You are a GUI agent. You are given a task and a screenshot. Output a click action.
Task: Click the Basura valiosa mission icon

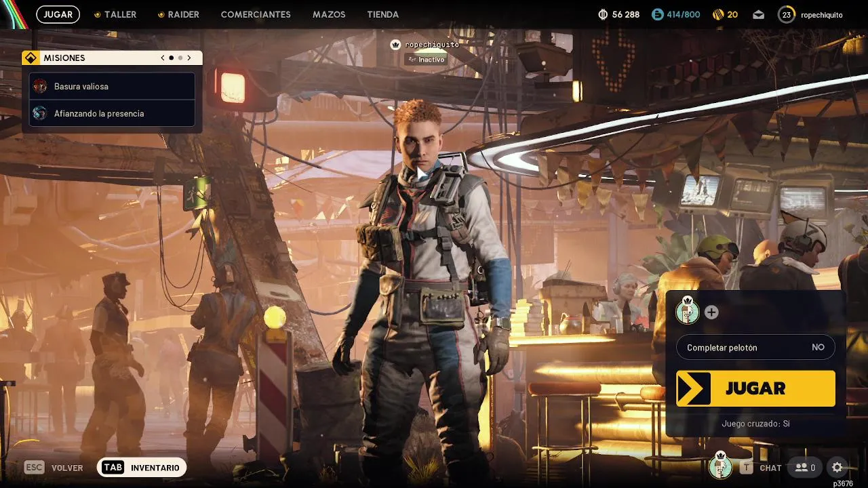(x=40, y=86)
